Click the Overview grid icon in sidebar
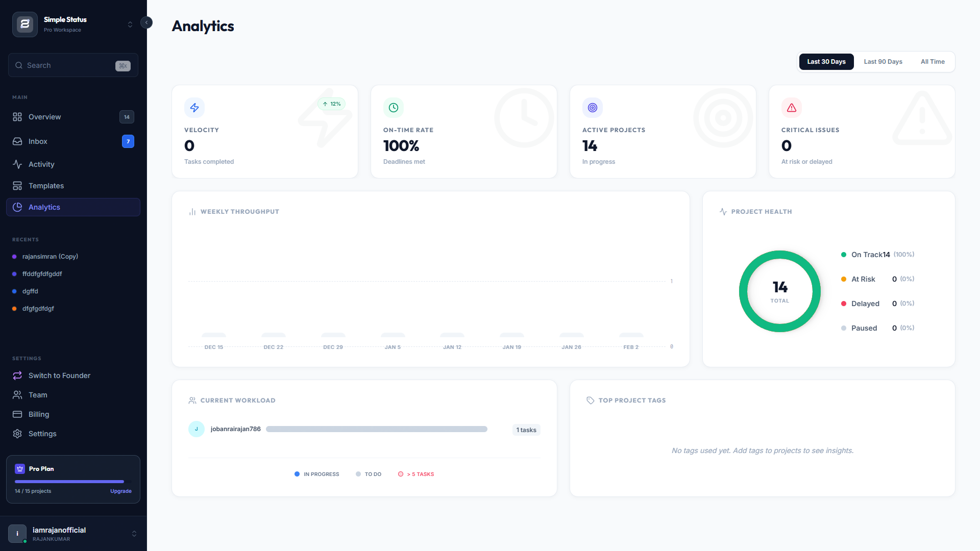Image resolution: width=980 pixels, height=551 pixels. (x=17, y=117)
